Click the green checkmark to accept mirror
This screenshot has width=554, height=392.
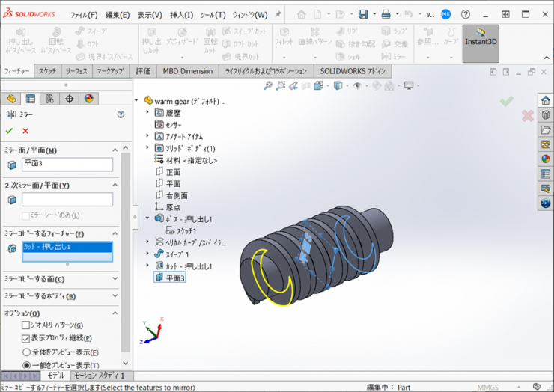[9, 131]
